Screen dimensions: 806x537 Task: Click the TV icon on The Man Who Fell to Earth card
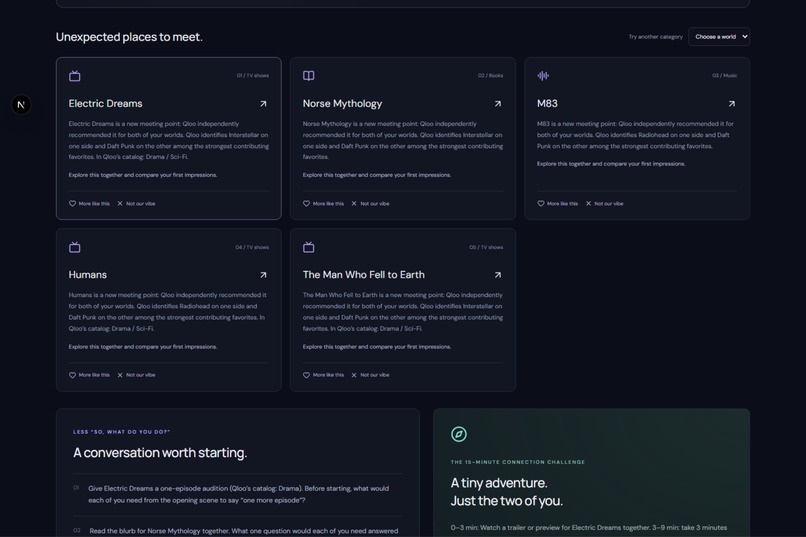point(308,247)
